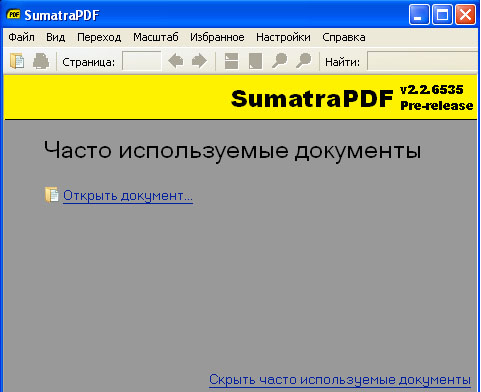Click the Zoom out magnifier icon
The image size is (481, 392).
click(279, 61)
